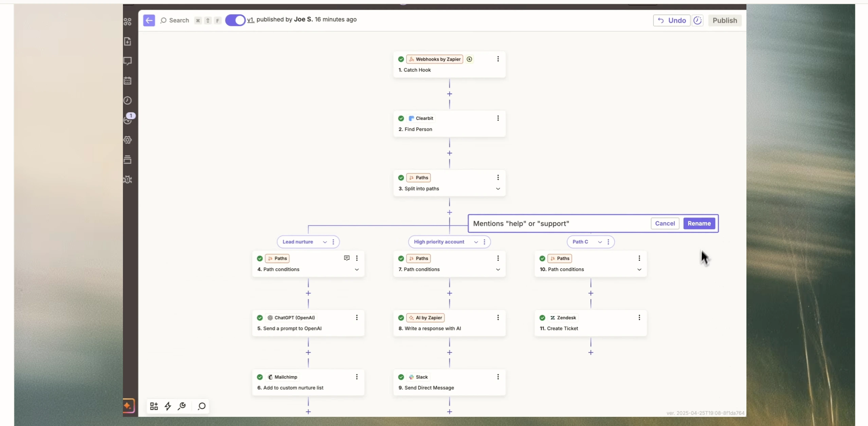Cancel the path rename

coord(665,224)
